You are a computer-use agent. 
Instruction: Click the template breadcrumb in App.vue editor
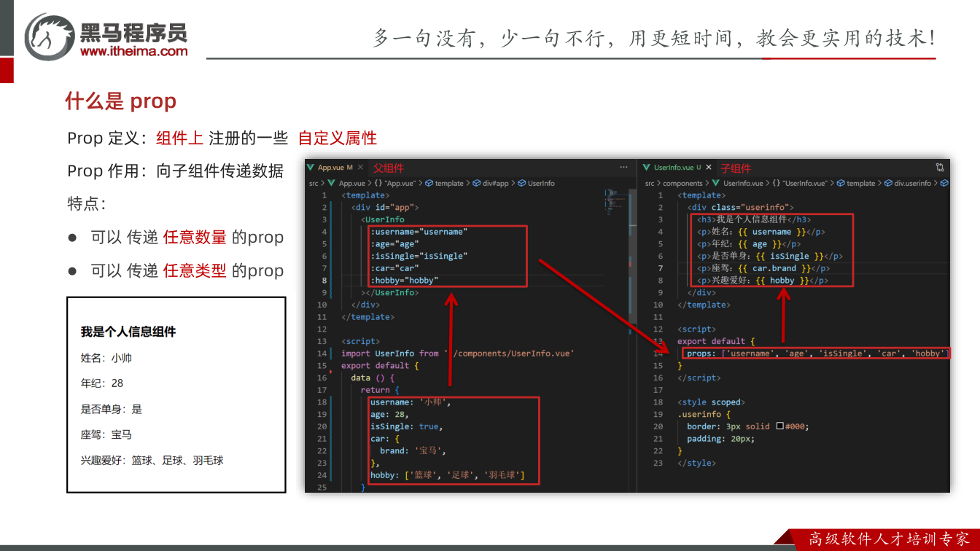(x=444, y=184)
